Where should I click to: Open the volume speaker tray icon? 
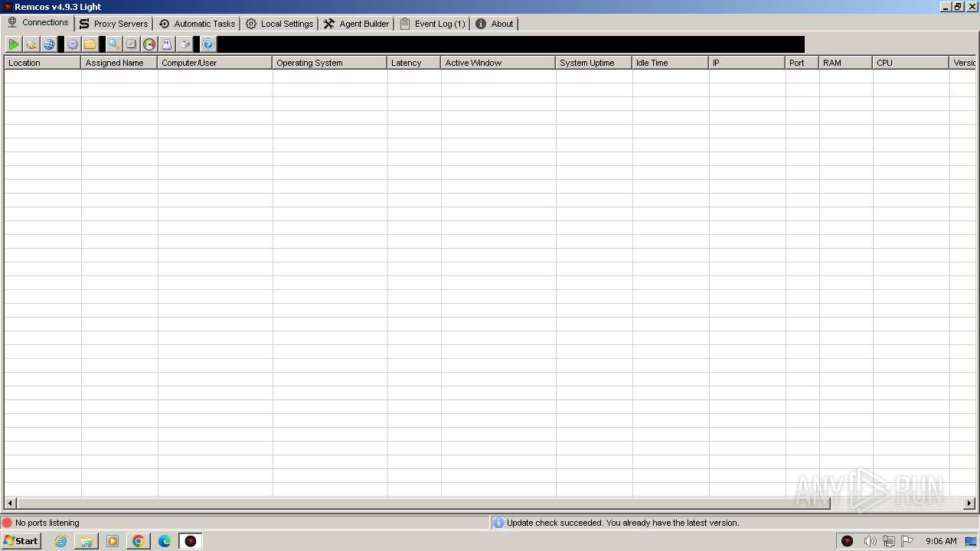(870, 541)
